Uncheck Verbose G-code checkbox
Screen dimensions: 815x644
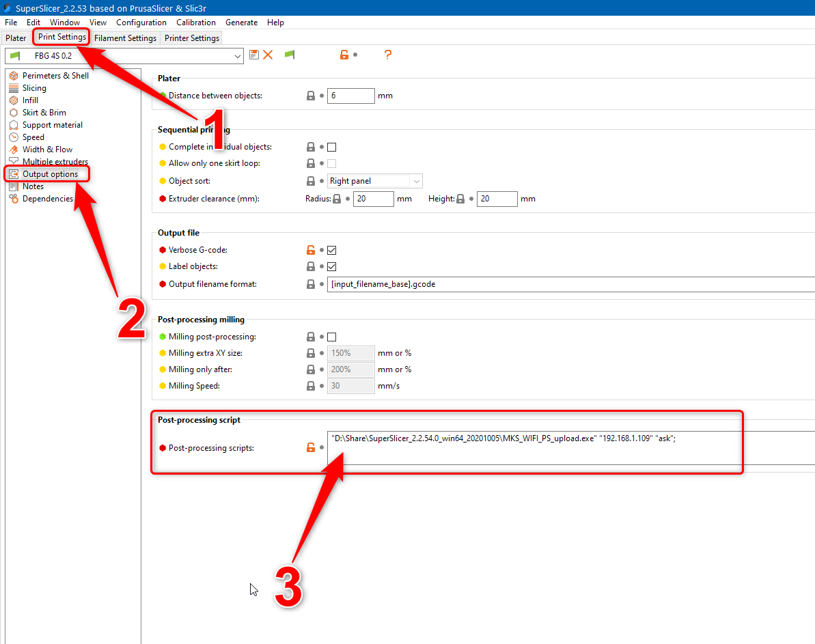pyautogui.click(x=331, y=250)
